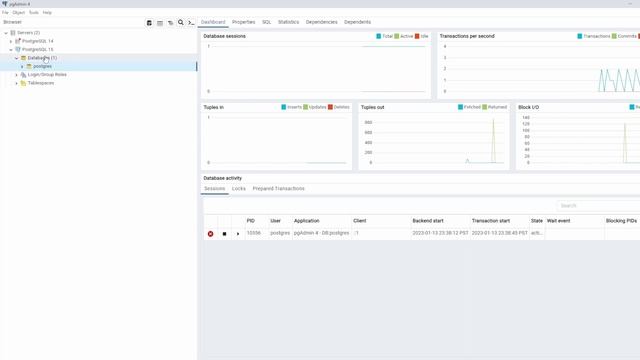Expand the postgres database node
This screenshot has width=640, height=360.
(x=22, y=66)
